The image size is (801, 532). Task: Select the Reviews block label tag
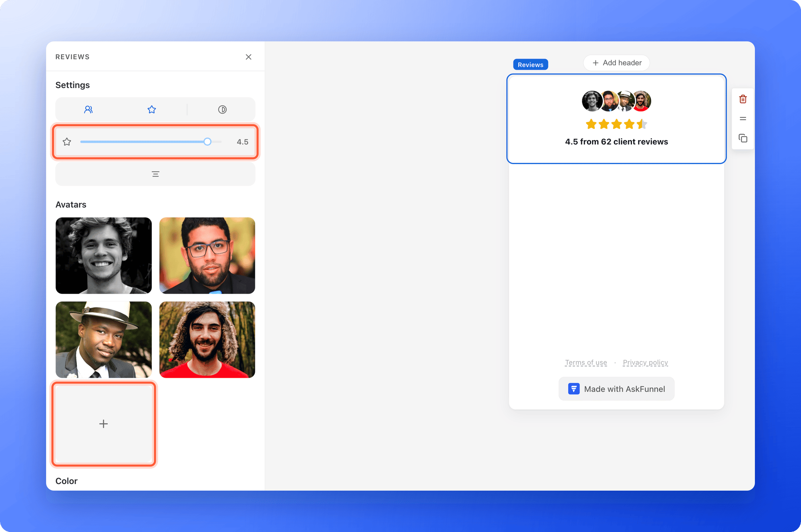click(530, 64)
